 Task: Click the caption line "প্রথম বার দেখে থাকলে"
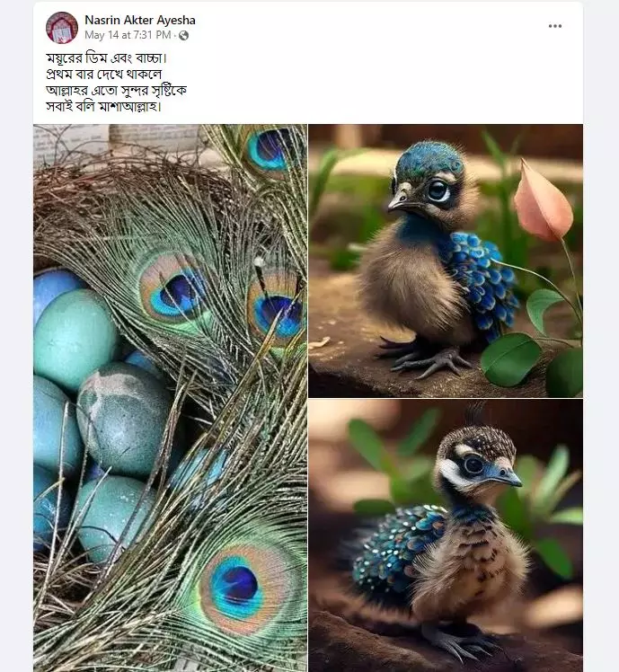(103, 75)
